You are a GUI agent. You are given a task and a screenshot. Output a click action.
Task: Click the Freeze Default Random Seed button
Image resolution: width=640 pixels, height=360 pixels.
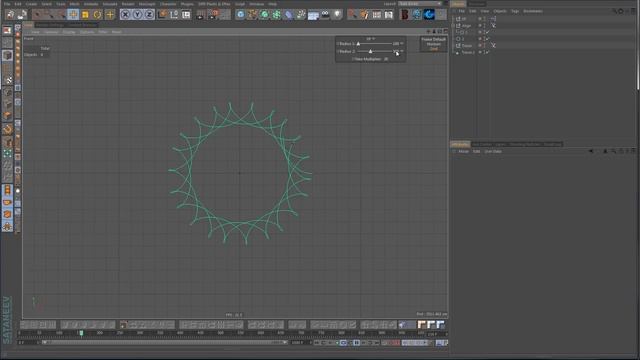pyautogui.click(x=433, y=44)
